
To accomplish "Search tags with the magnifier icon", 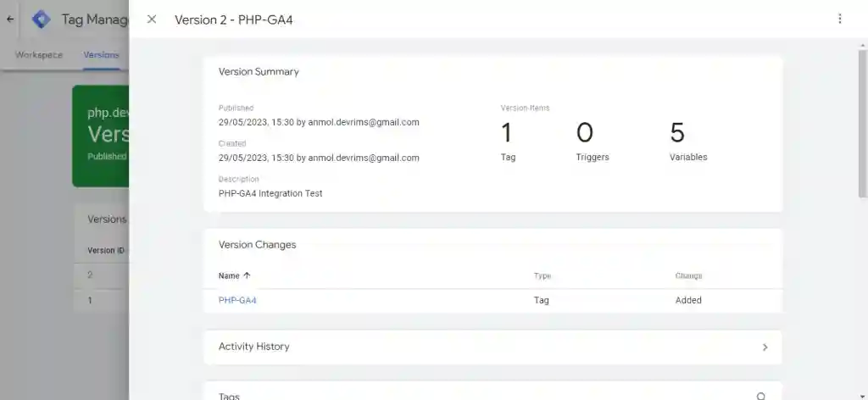I will pos(761,396).
